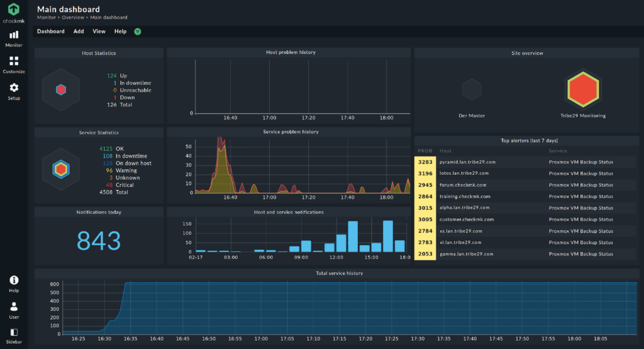Image resolution: width=644 pixels, height=349 pixels.
Task: Click the 843 notifications today number
Action: point(99,241)
